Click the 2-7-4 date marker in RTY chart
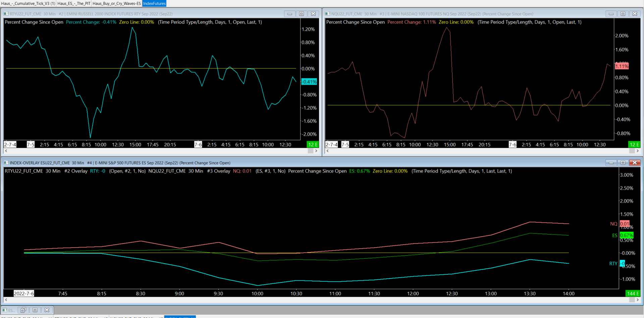This screenshot has width=644, height=318. (x=10, y=145)
